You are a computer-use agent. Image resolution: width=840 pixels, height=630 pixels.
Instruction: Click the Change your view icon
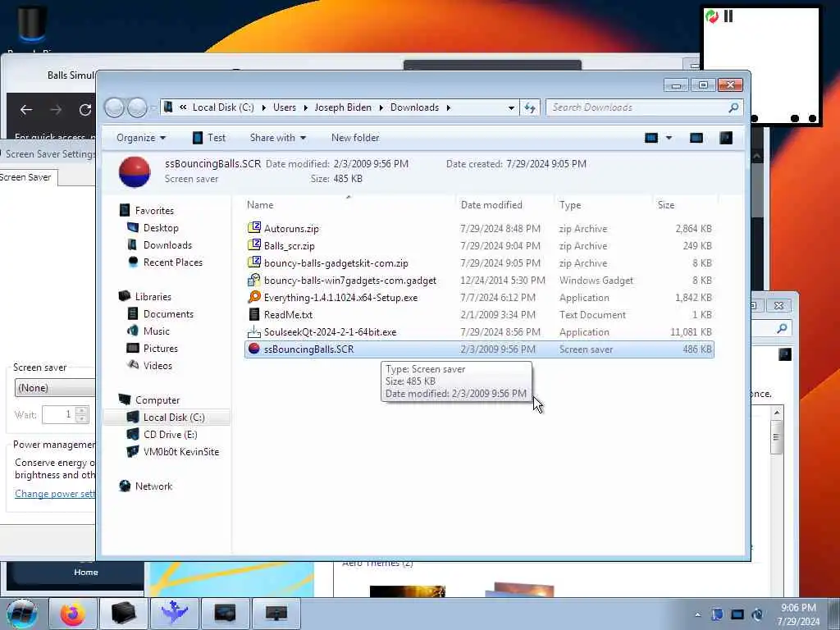tap(651, 138)
